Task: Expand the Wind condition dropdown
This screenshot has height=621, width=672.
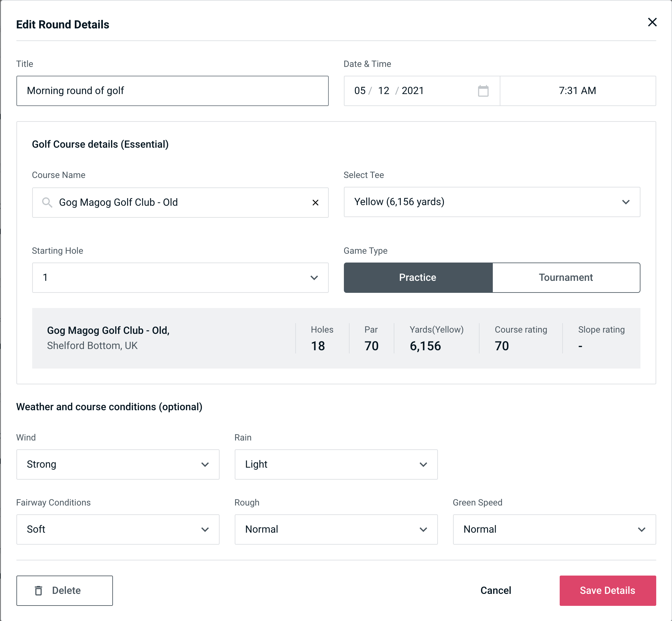Action: coord(118,464)
